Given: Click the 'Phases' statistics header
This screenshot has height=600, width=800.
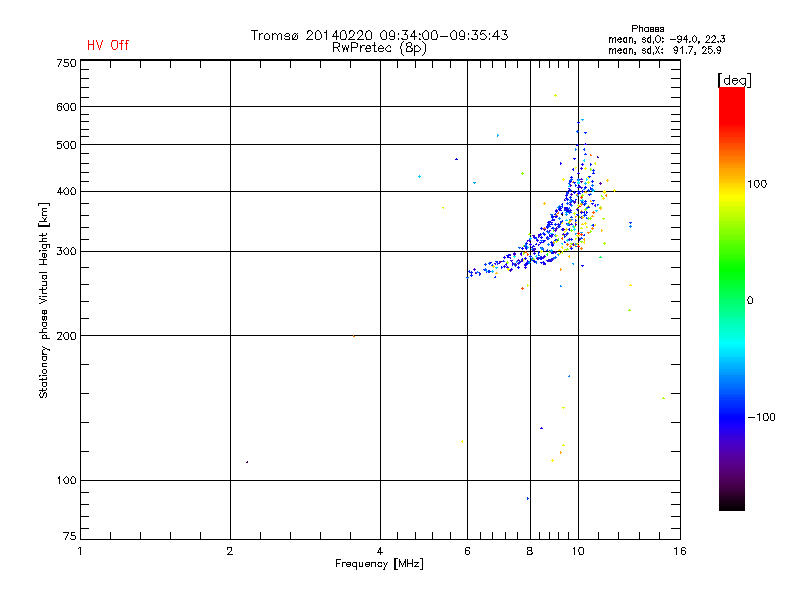Looking at the screenshot, I should [647, 29].
